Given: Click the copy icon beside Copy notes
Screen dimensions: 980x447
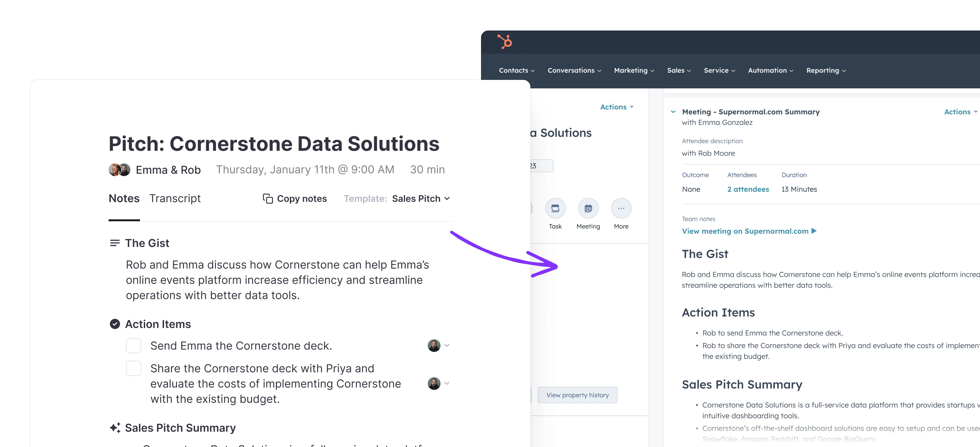Looking at the screenshot, I should (268, 199).
